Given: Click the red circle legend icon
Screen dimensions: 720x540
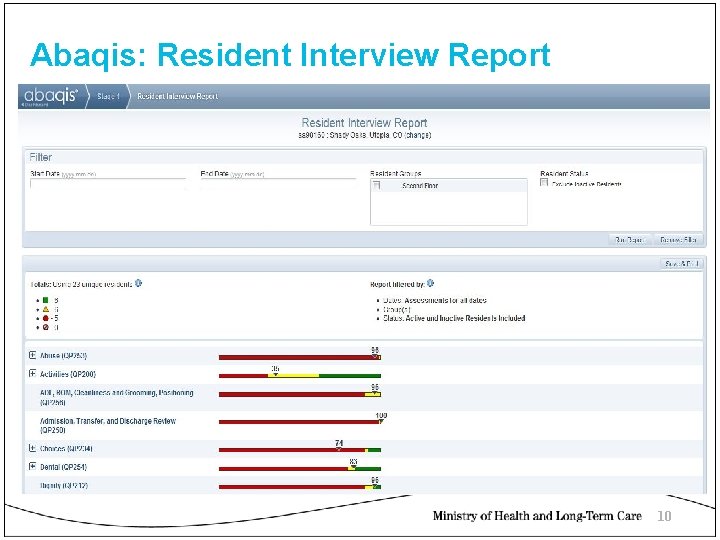Looking at the screenshot, I should tap(45, 318).
